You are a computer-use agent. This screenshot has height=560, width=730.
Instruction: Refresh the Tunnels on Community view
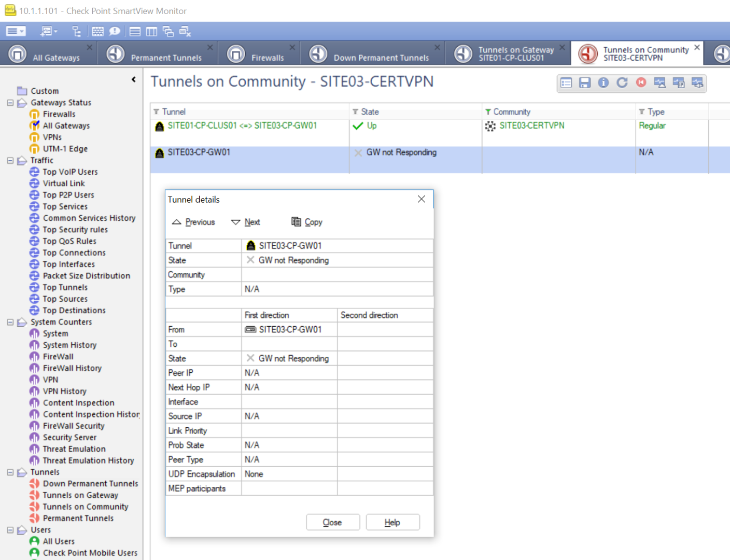tap(622, 83)
